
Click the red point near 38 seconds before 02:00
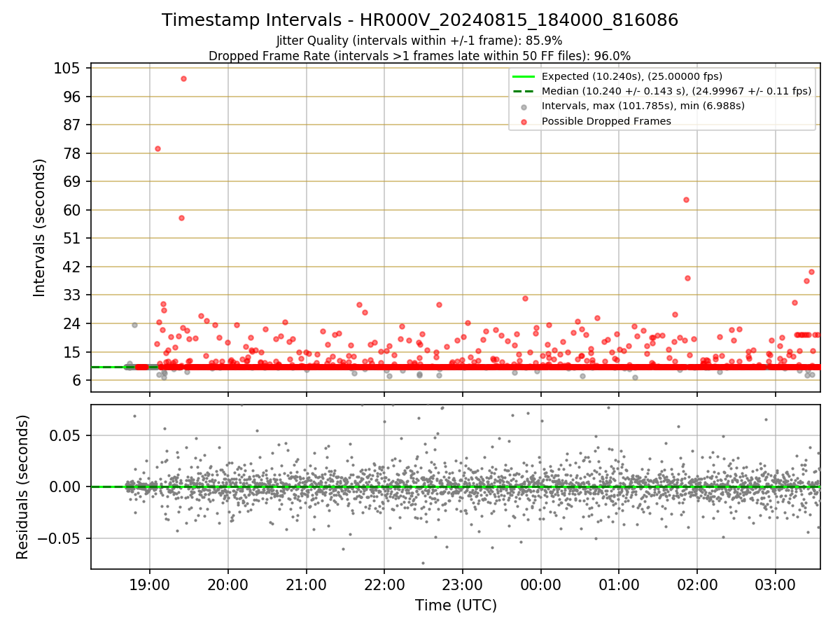[687, 278]
